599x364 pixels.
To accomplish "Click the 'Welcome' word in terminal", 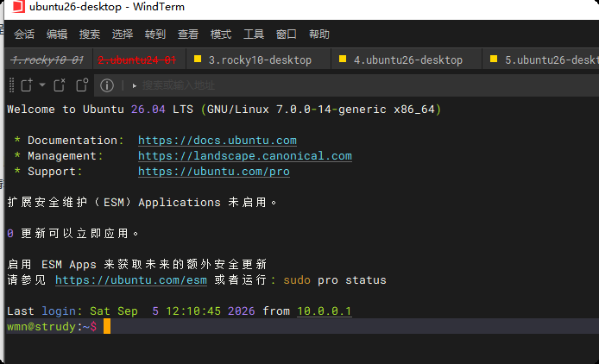I will coord(31,110).
